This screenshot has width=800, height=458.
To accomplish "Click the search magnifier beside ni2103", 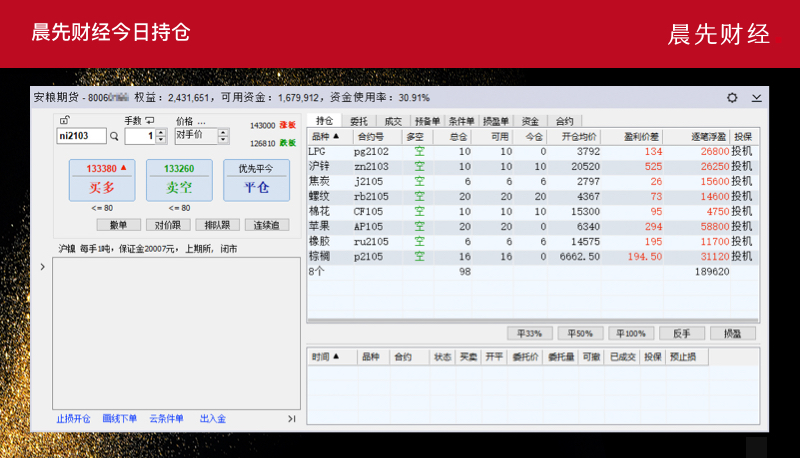I will (115, 136).
